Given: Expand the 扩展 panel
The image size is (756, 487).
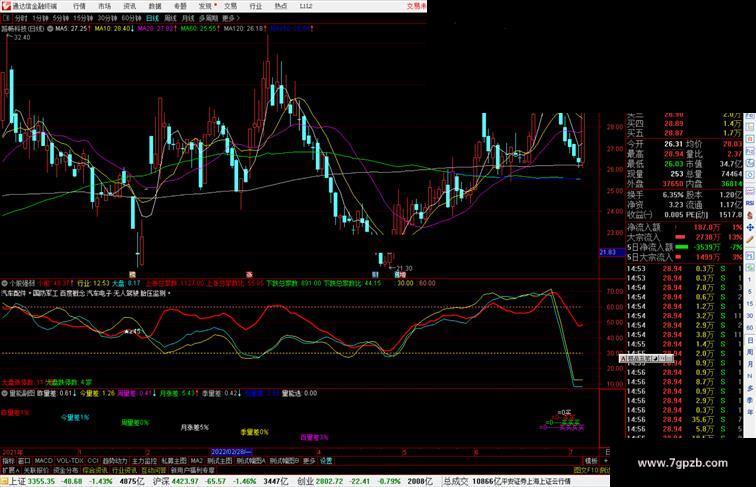Looking at the screenshot, I should tap(10, 470).
